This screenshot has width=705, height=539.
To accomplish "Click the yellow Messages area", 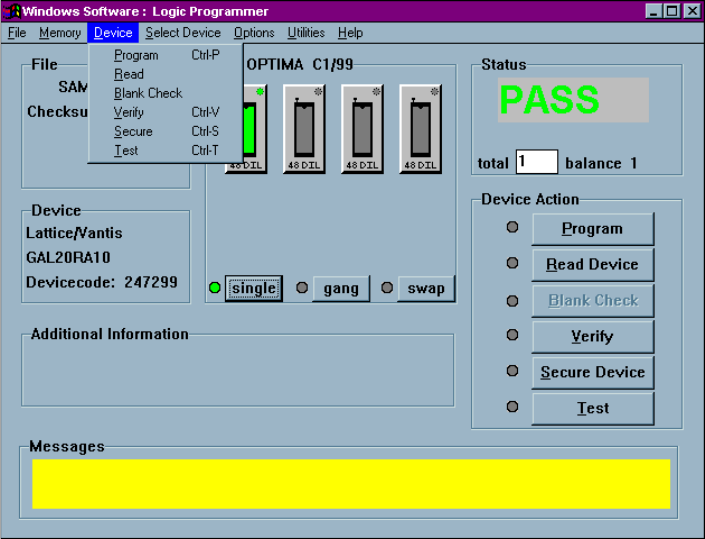I will click(x=351, y=484).
